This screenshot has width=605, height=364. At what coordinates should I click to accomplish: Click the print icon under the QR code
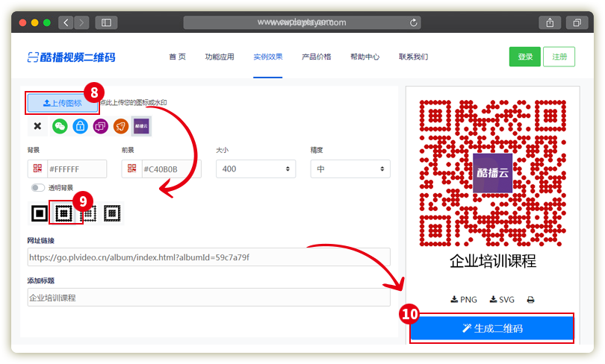[x=530, y=300]
